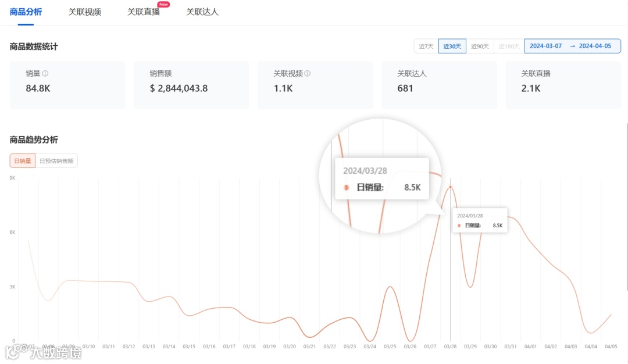Open the 关联达人 tab

(202, 11)
